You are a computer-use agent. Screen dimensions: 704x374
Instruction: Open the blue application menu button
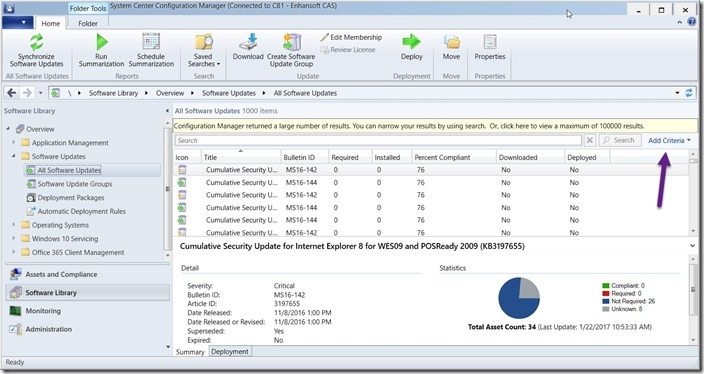point(18,22)
